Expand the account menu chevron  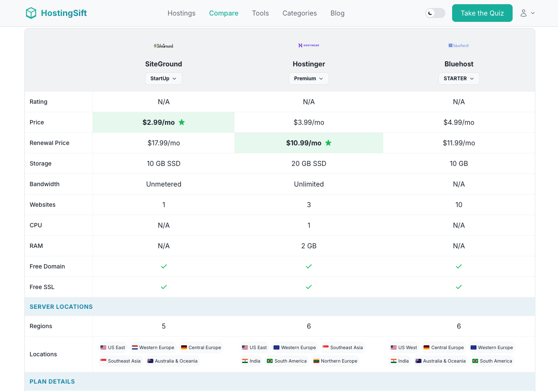(x=533, y=13)
